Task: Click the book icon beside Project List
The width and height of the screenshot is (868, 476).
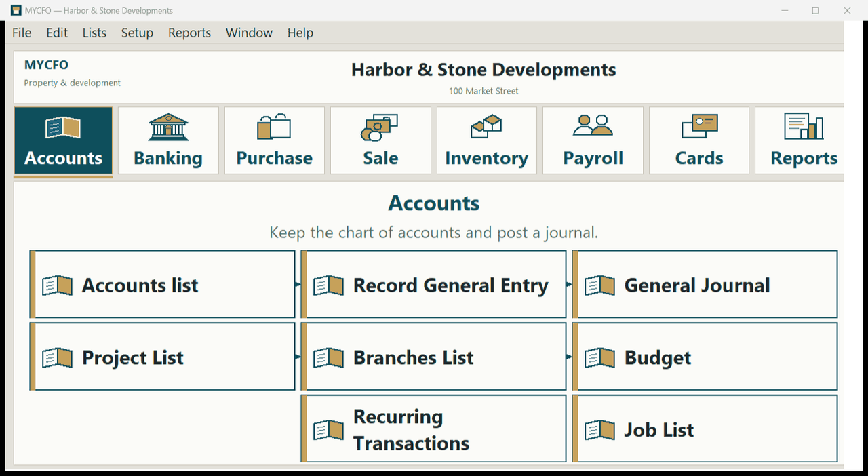Action: [58, 358]
